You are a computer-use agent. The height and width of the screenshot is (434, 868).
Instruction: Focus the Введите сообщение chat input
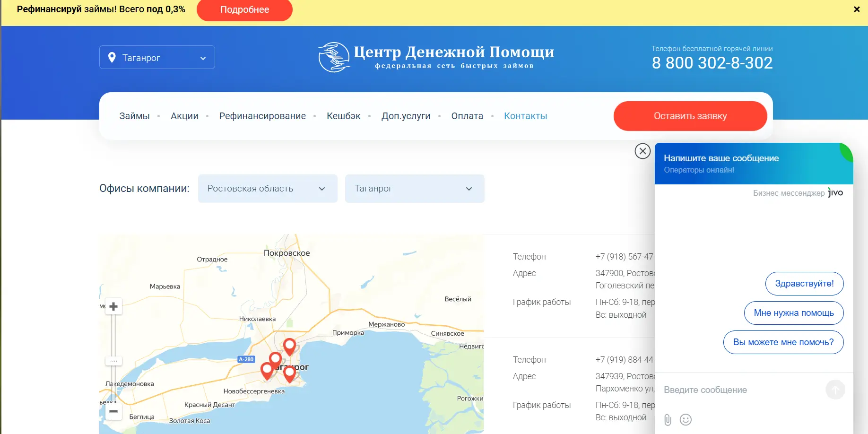click(x=740, y=390)
